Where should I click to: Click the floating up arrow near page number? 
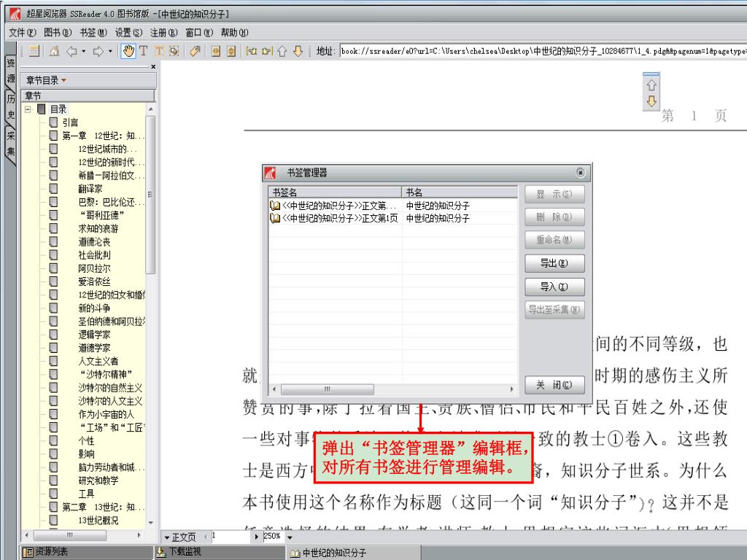coord(651,85)
